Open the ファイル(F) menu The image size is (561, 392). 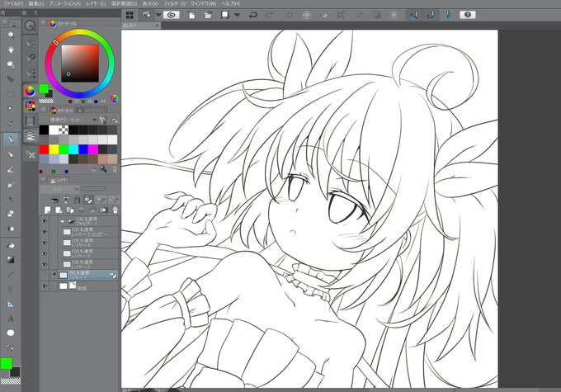click(13, 3)
